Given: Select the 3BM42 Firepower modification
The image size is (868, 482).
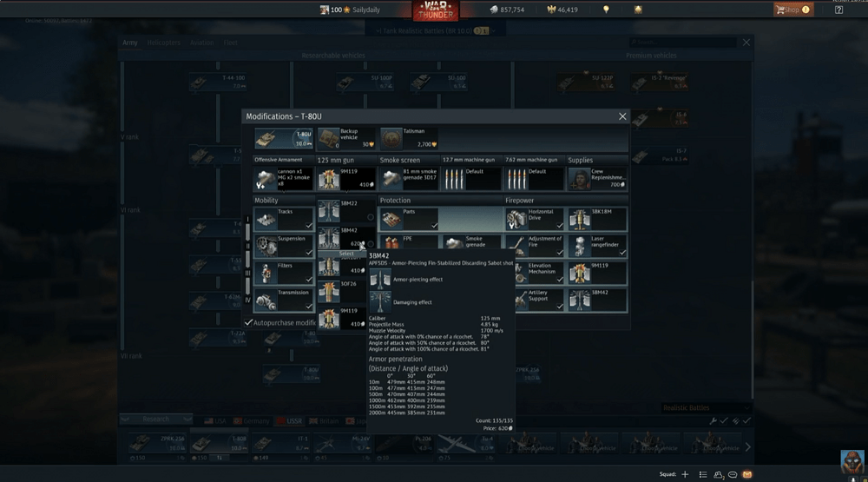Looking at the screenshot, I should point(597,300).
